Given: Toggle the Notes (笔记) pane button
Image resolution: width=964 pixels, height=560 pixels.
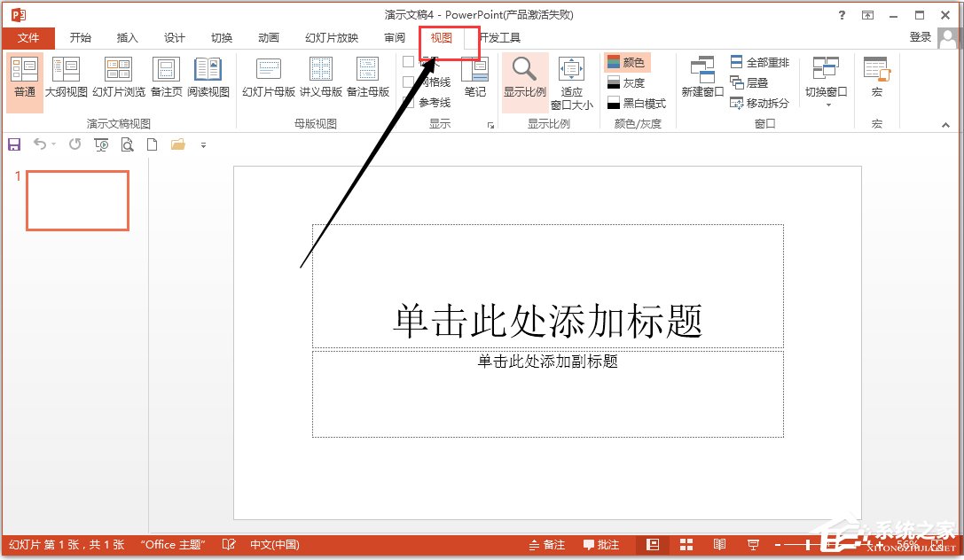Looking at the screenshot, I should tap(474, 77).
